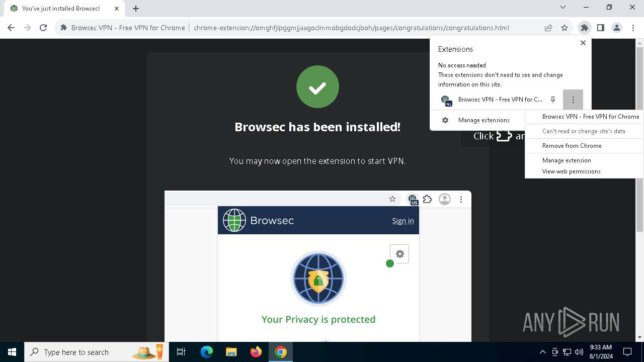Launch Microsoft Edge from taskbar

tap(206, 352)
